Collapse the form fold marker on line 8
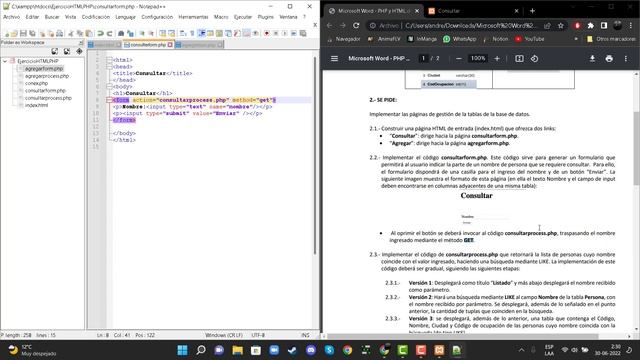This screenshot has width=640, height=360. (x=109, y=100)
